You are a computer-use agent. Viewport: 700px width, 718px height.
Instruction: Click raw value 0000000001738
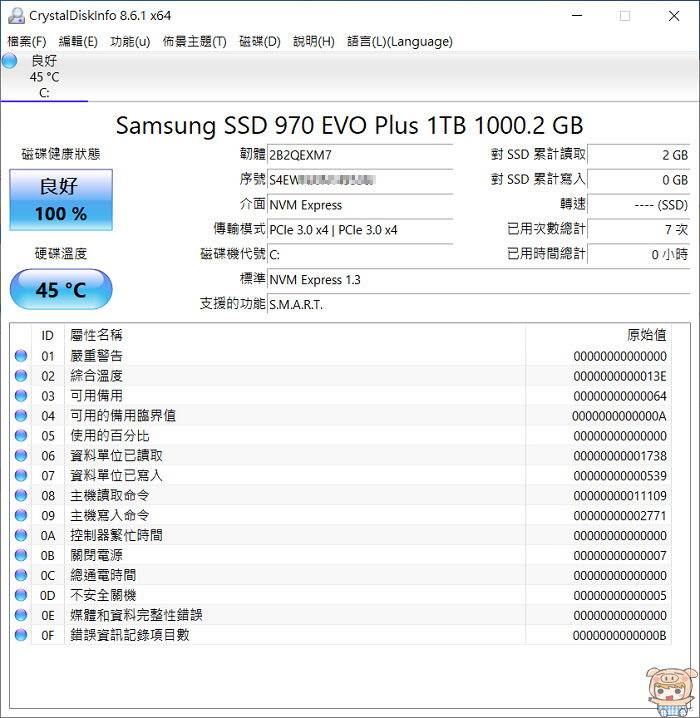(x=620, y=456)
